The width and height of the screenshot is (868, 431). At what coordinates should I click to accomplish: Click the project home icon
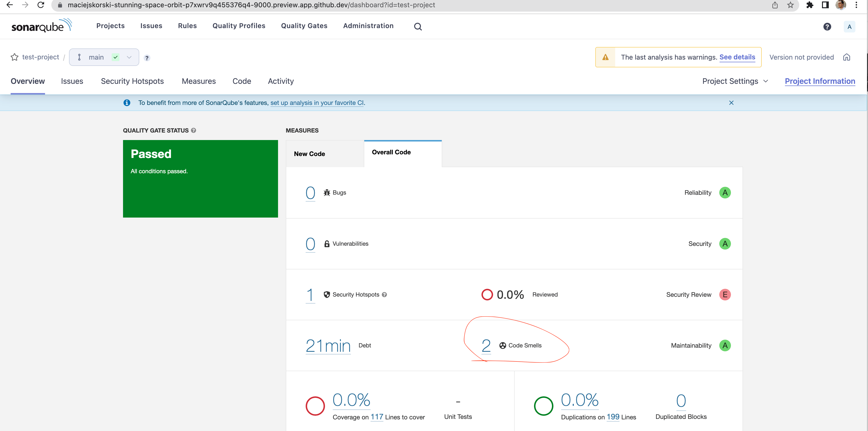pyautogui.click(x=846, y=57)
